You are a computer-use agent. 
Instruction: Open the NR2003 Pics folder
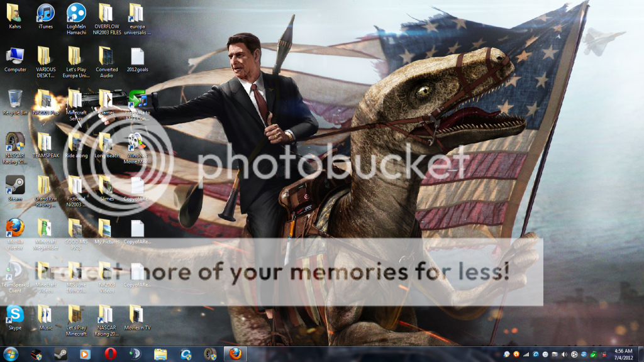point(45,102)
